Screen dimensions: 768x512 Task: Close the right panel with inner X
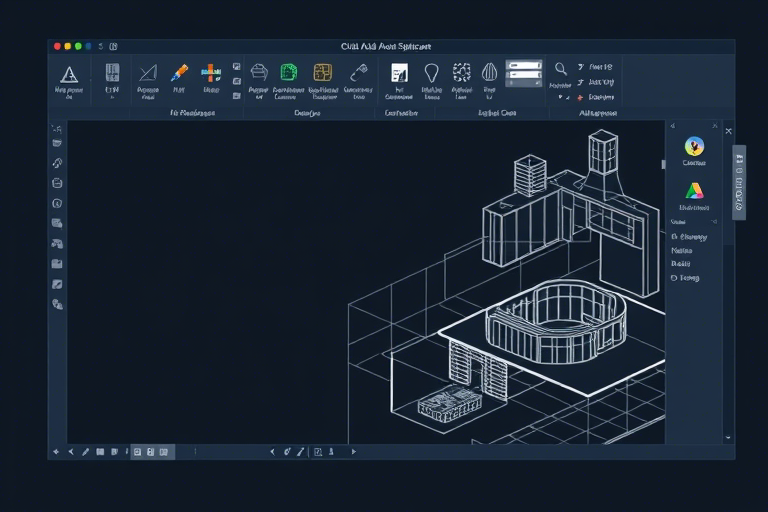click(x=715, y=126)
